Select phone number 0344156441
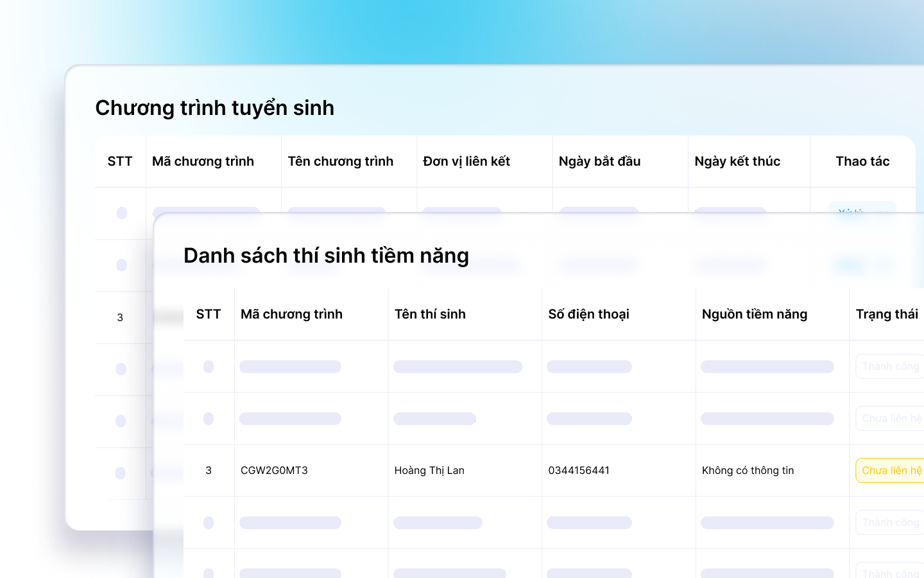 click(x=579, y=470)
